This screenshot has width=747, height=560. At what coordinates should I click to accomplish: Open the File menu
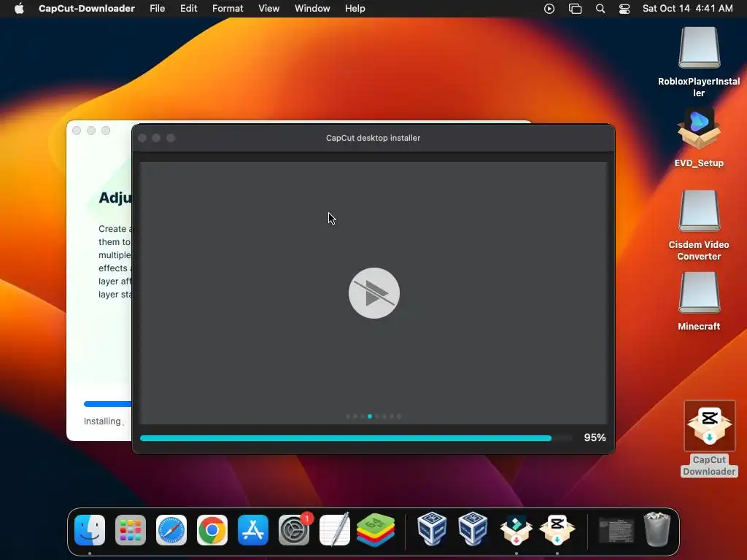158,9
